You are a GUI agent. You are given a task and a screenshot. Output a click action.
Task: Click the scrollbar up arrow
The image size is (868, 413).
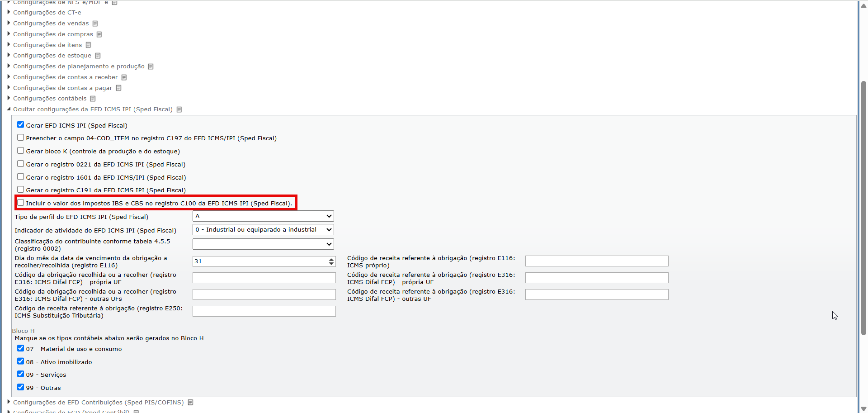[863, 5]
